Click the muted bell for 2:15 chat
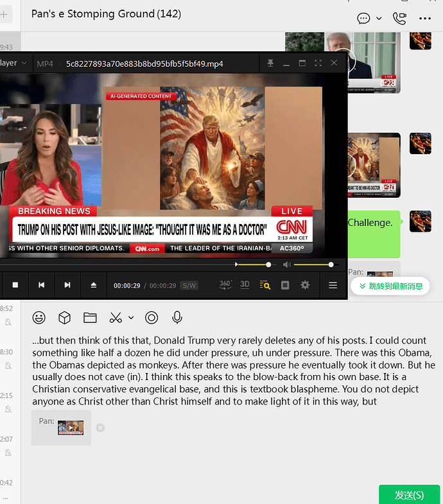 tap(8, 409)
